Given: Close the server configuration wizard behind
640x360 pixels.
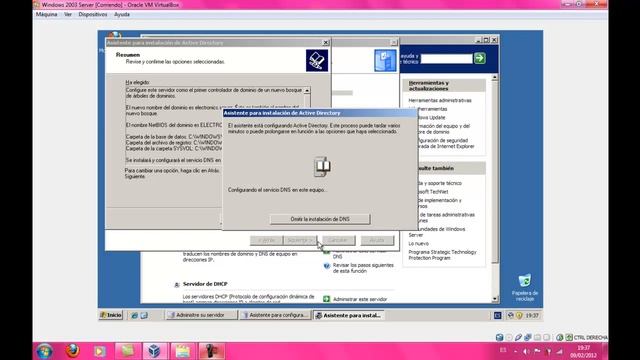Looking at the screenshot, I should 393,42.
